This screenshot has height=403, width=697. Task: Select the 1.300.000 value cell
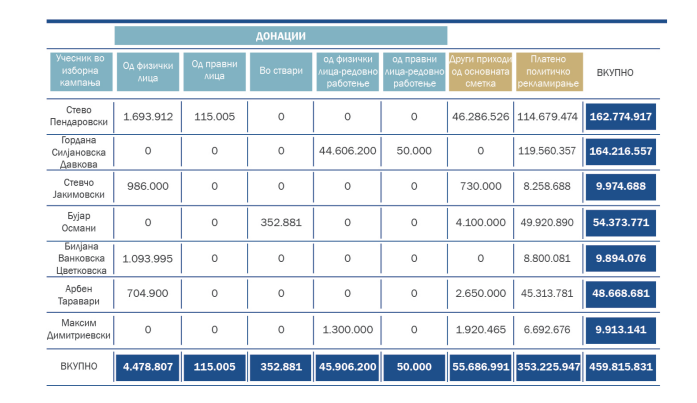(x=347, y=329)
